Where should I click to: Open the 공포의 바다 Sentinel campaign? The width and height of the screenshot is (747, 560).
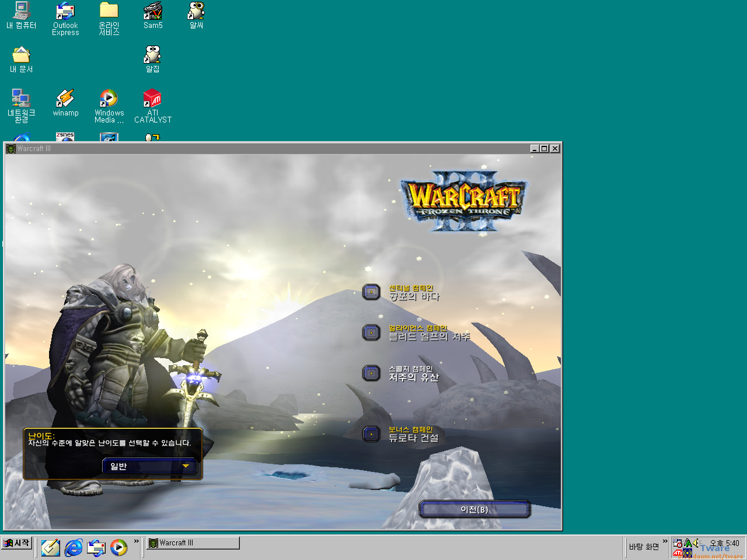coord(414,296)
